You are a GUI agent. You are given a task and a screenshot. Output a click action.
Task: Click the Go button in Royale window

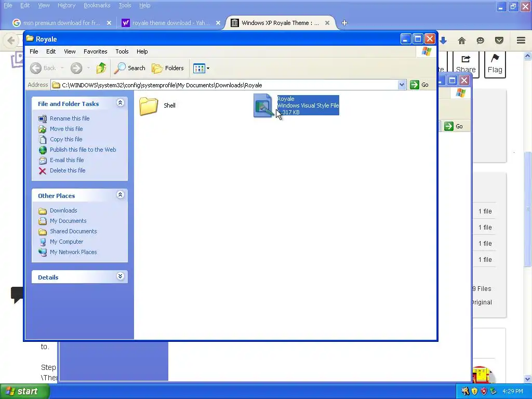coord(419,85)
